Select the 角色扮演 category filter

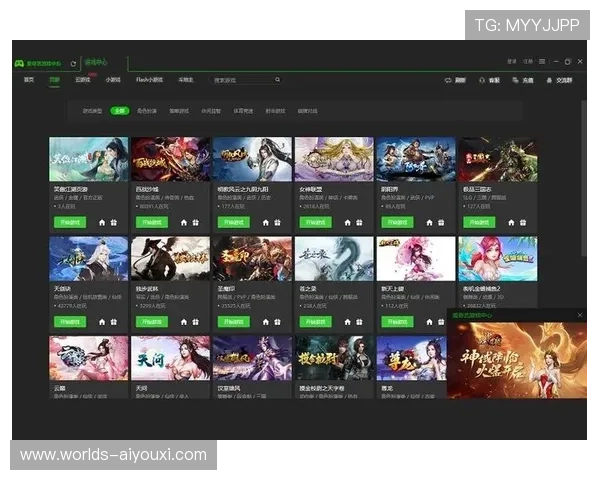[x=147, y=111]
